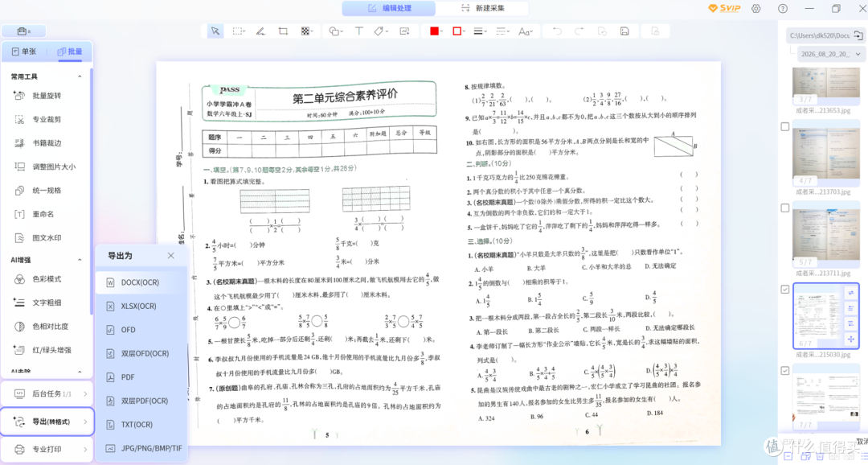The height and width of the screenshot is (465, 868).
Task: Click the solid red fill swatch
Action: [x=434, y=31]
